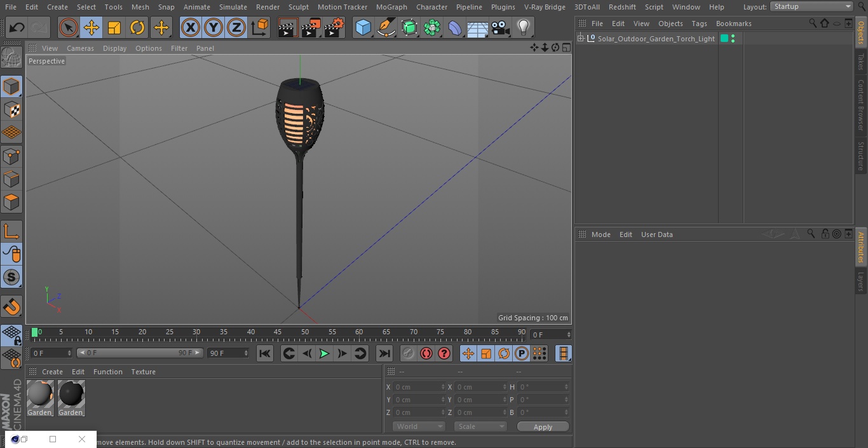Open material manager Texture menu
Screen dimensions: 868x448
coord(143,372)
